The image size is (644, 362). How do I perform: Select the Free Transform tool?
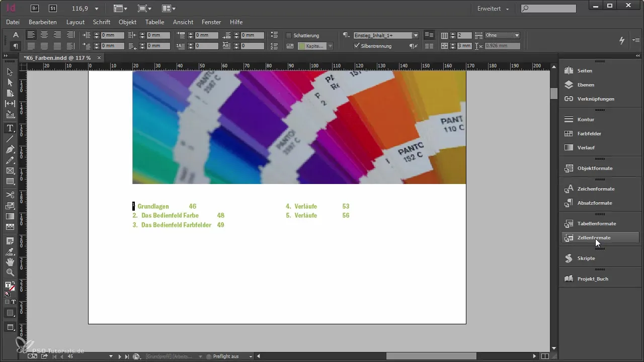pos(10,206)
